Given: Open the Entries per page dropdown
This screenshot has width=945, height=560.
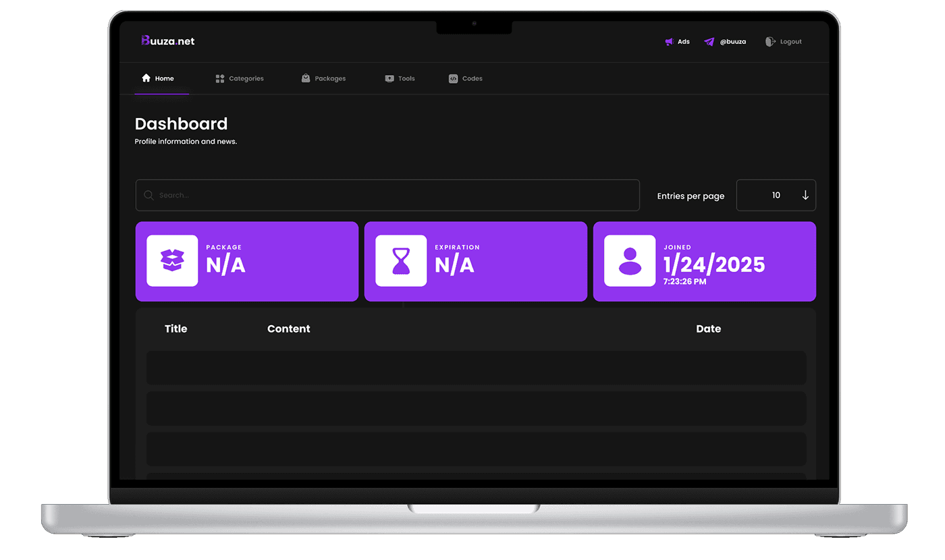Looking at the screenshot, I should (776, 195).
